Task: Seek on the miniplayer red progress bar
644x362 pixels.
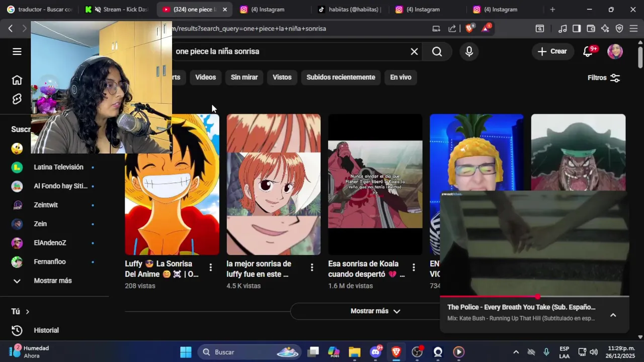Action: tap(534, 297)
